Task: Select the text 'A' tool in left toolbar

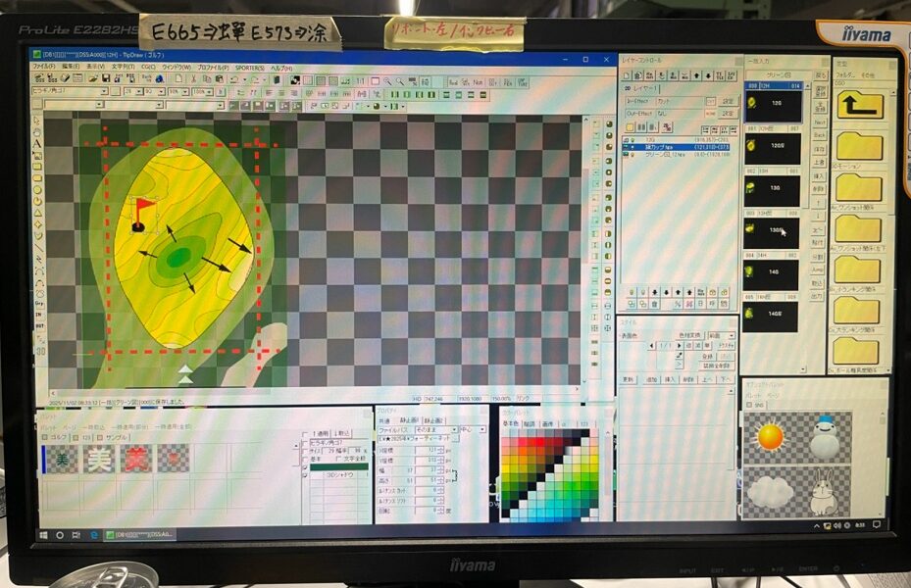Action: pyautogui.click(x=37, y=144)
